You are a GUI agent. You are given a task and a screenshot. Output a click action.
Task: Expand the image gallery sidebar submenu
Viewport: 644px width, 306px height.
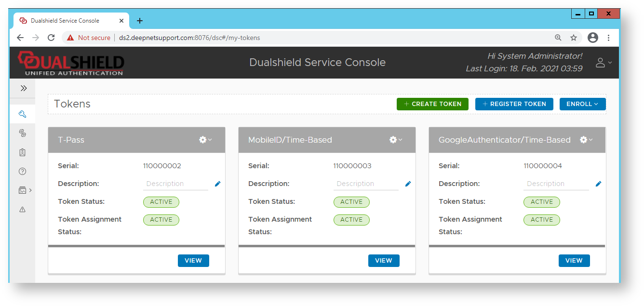point(25,190)
